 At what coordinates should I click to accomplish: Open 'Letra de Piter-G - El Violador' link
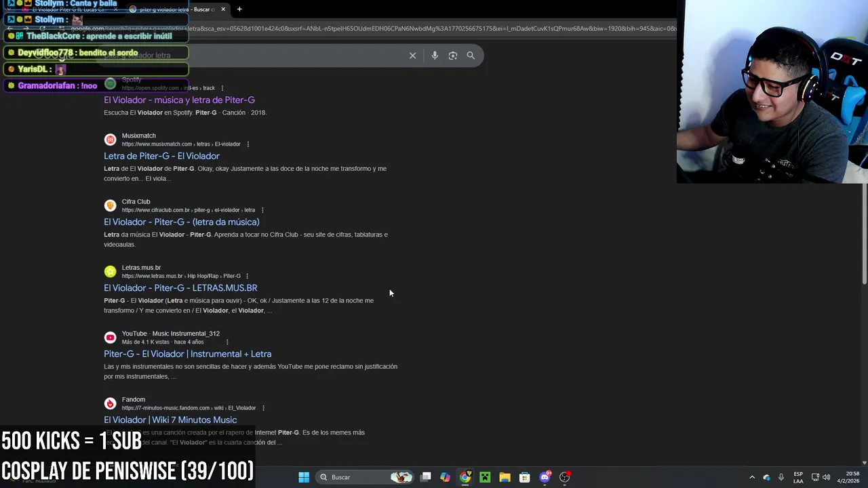point(161,156)
